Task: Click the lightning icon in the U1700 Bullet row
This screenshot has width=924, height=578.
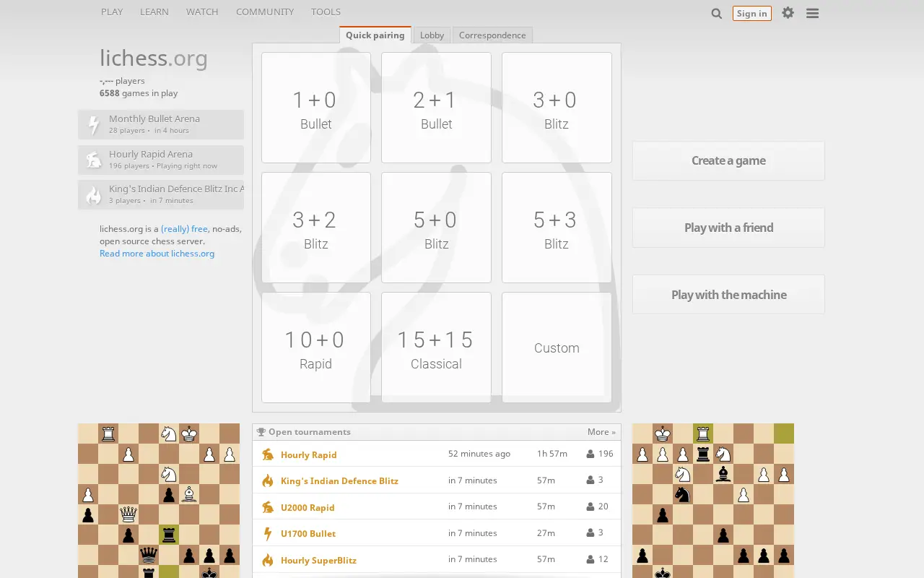Action: [268, 533]
